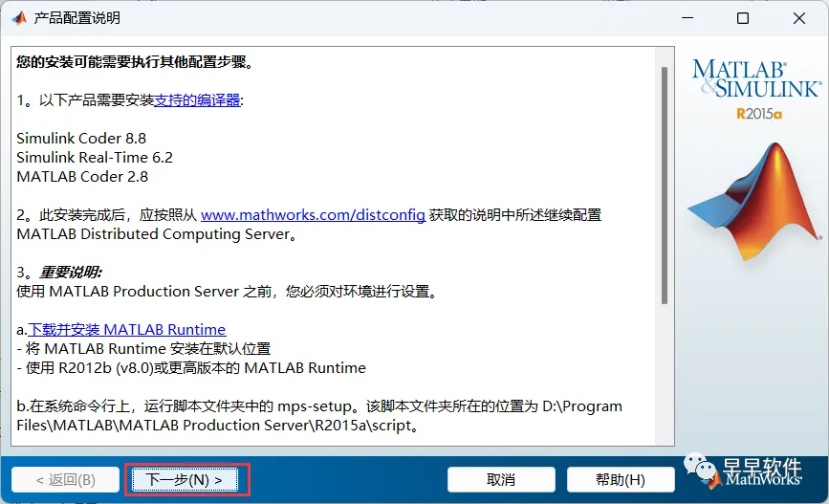The width and height of the screenshot is (829, 504).
Task: Click the vertical scrollbar thumb in text pane
Action: pyautogui.click(x=665, y=186)
